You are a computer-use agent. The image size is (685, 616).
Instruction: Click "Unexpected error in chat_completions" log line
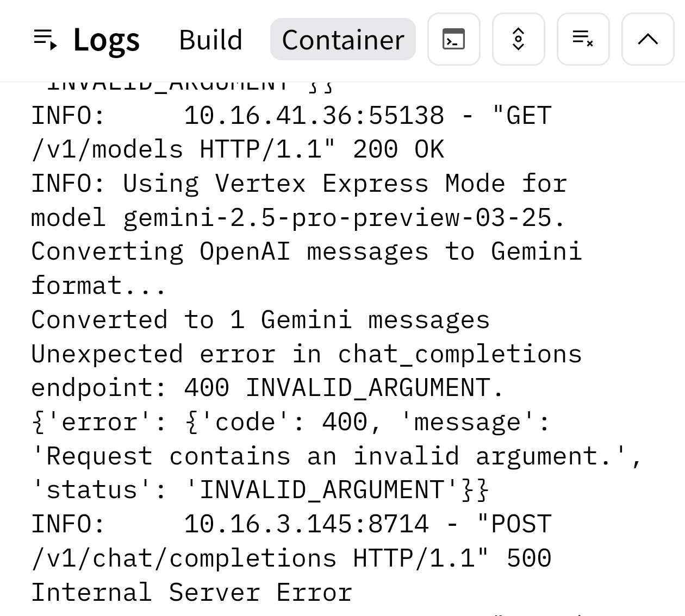click(x=307, y=354)
